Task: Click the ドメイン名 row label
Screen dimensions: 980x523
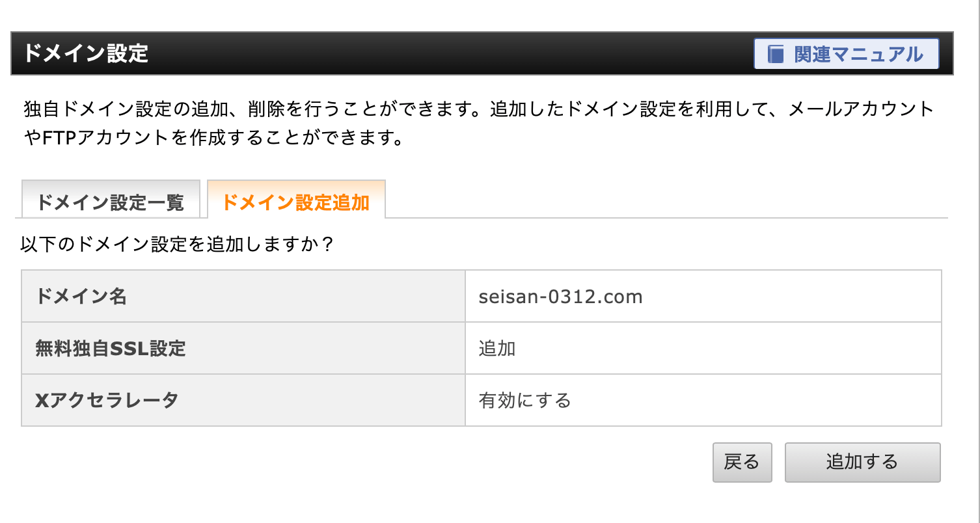Action: coord(81,297)
